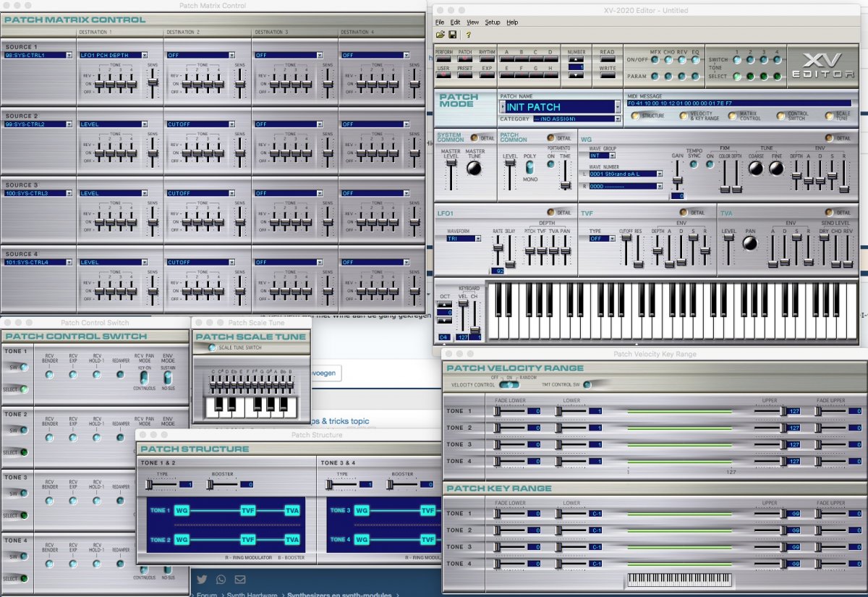Image resolution: width=868 pixels, height=597 pixels.
Task: Flip the Poly/Mono switch in Patch Common
Action: [528, 166]
